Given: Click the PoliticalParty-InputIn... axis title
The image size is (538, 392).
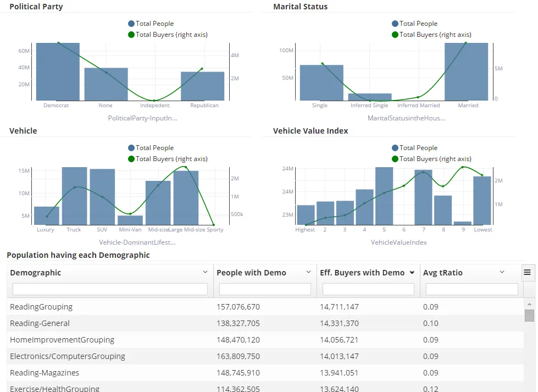Looking at the screenshot, I should (143, 118).
